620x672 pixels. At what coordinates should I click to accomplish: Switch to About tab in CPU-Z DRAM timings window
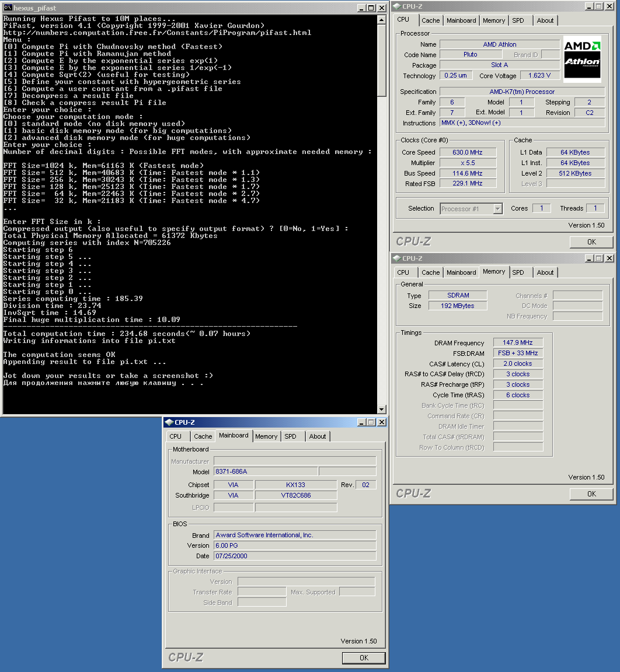click(545, 272)
